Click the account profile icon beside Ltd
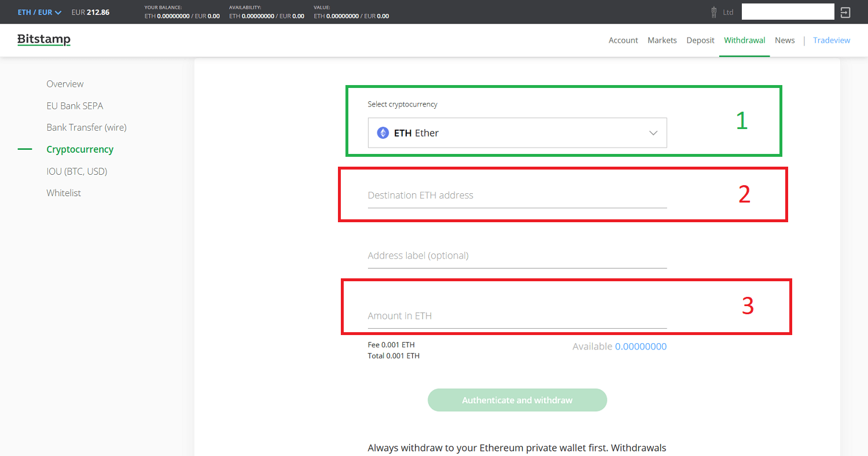Viewport: 868px width, 456px height. pyautogui.click(x=714, y=12)
